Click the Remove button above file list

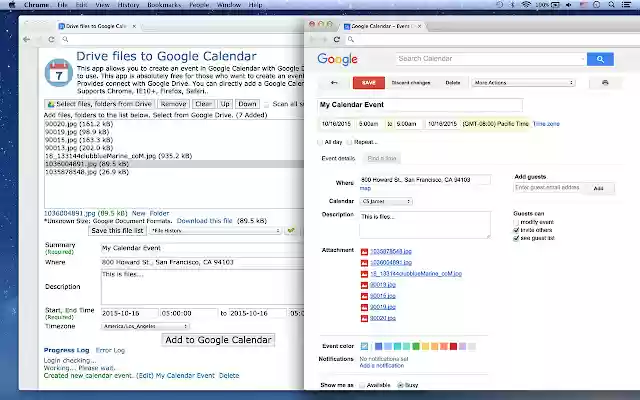[173, 104]
